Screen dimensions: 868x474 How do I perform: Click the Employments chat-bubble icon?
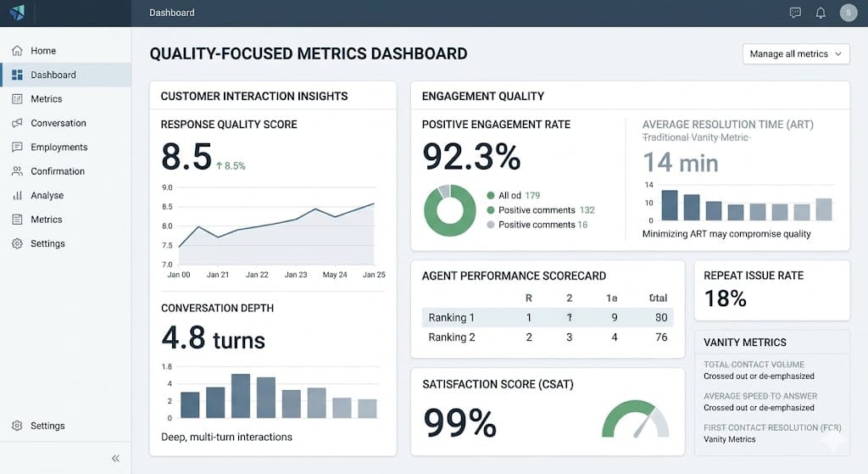coord(17,147)
